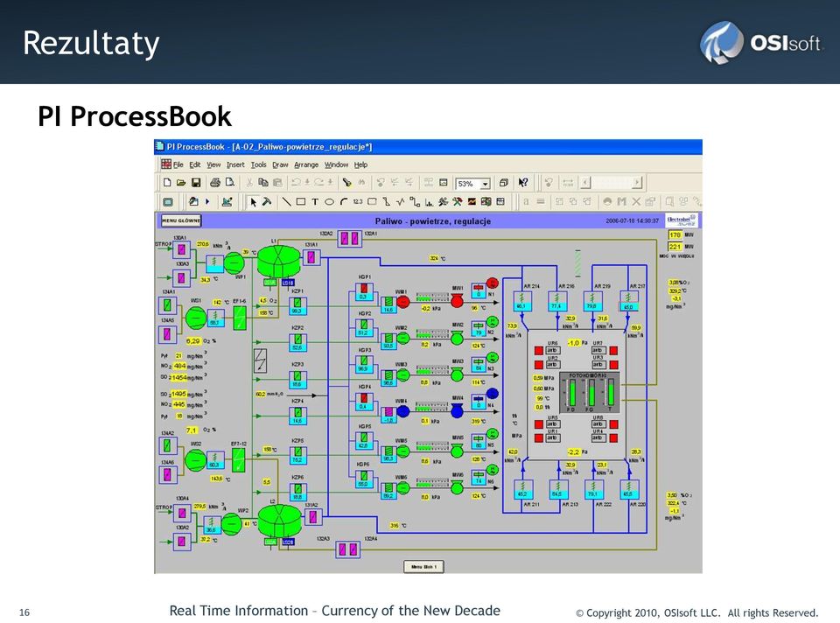Screen dimensions: 840x623
Task: Open the Help menu
Action: [x=360, y=165]
